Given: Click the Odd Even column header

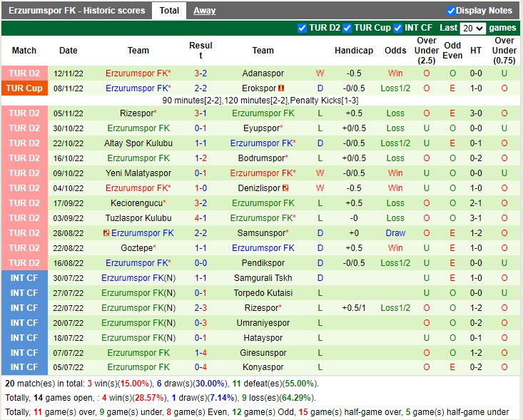Looking at the screenshot, I should tap(452, 51).
